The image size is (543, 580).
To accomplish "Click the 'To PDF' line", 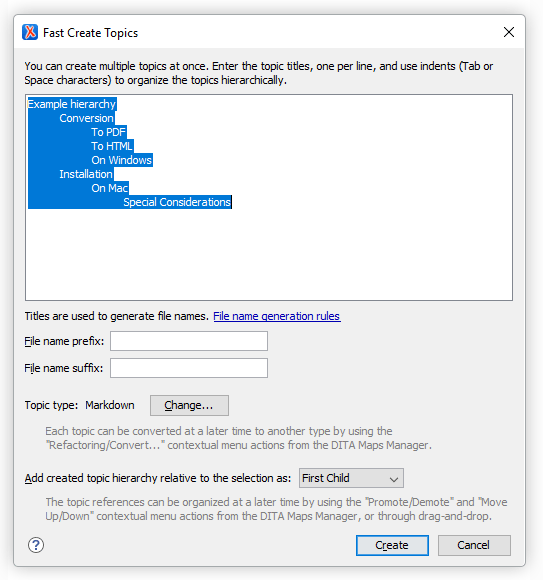I will point(108,132).
